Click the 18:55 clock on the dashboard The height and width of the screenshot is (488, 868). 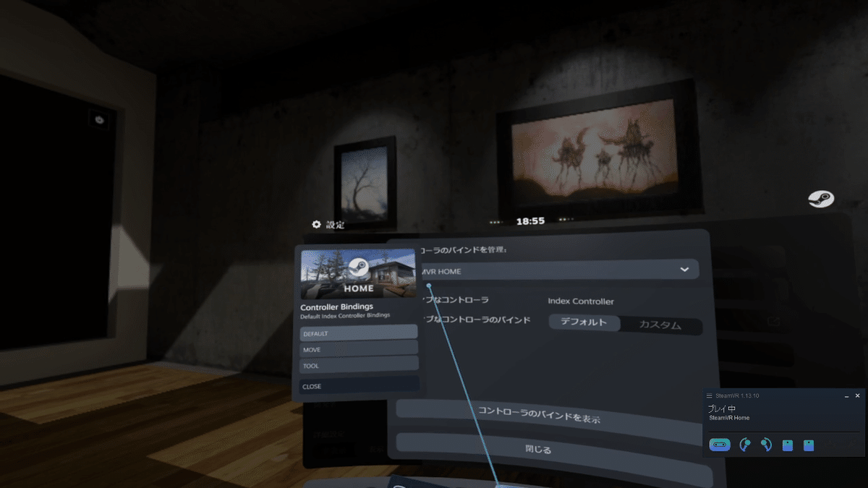530,221
